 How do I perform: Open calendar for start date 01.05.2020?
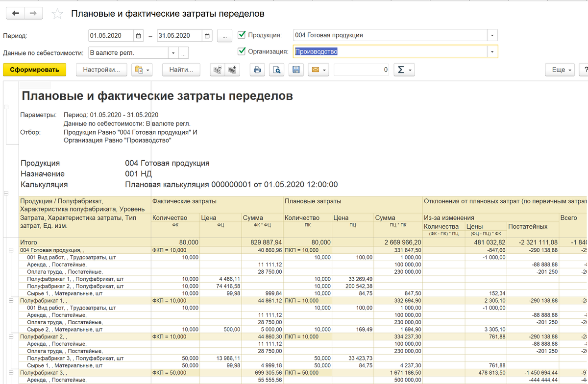coord(139,36)
